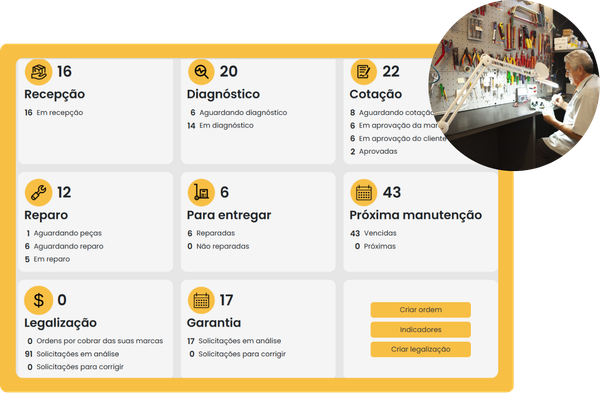600x393 pixels.
Task: Click the Criar legalização button
Action: 421,349
